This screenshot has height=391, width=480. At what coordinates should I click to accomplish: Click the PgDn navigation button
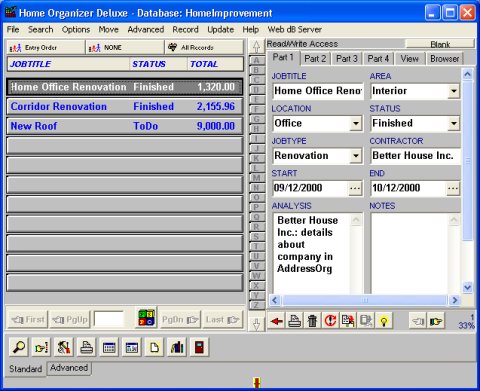click(x=180, y=320)
